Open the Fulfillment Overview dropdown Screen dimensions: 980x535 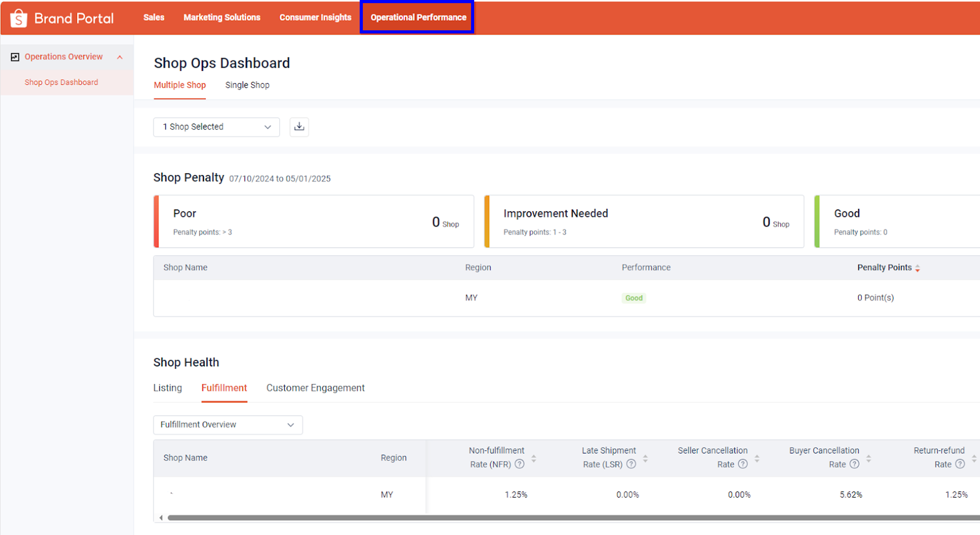pyautogui.click(x=227, y=425)
